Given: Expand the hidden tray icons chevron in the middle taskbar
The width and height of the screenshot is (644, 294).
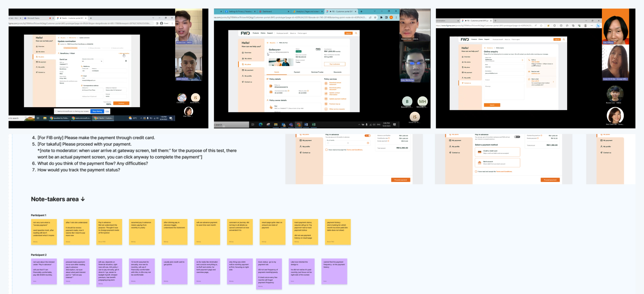Looking at the screenshot, I should point(359,124).
